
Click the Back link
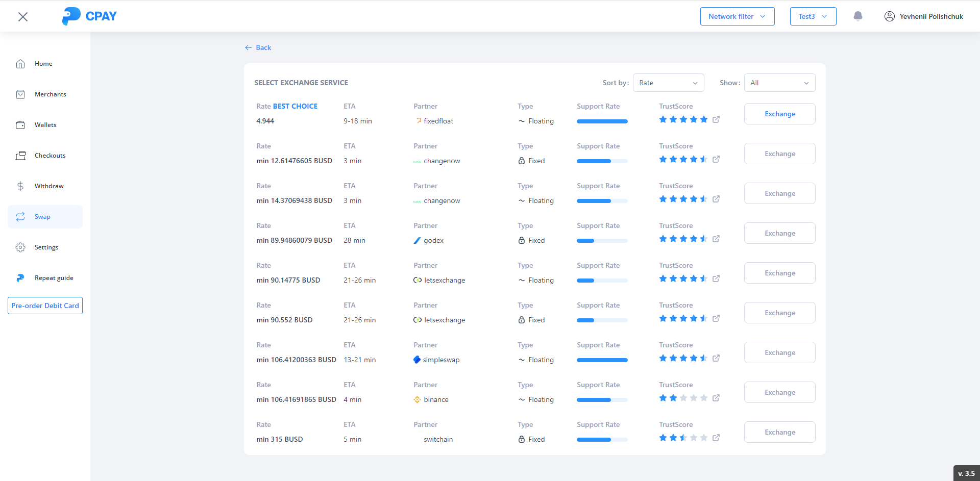click(258, 47)
